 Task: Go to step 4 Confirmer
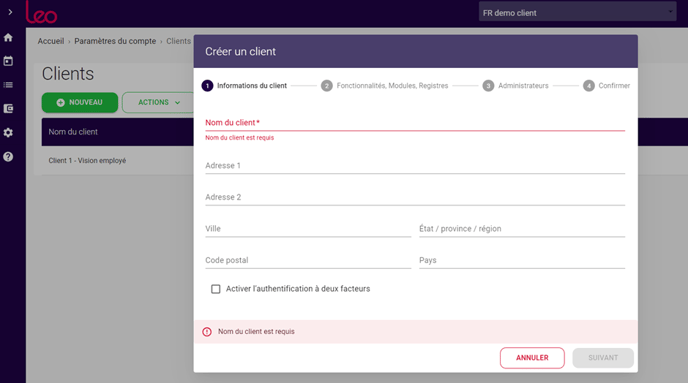pos(606,86)
